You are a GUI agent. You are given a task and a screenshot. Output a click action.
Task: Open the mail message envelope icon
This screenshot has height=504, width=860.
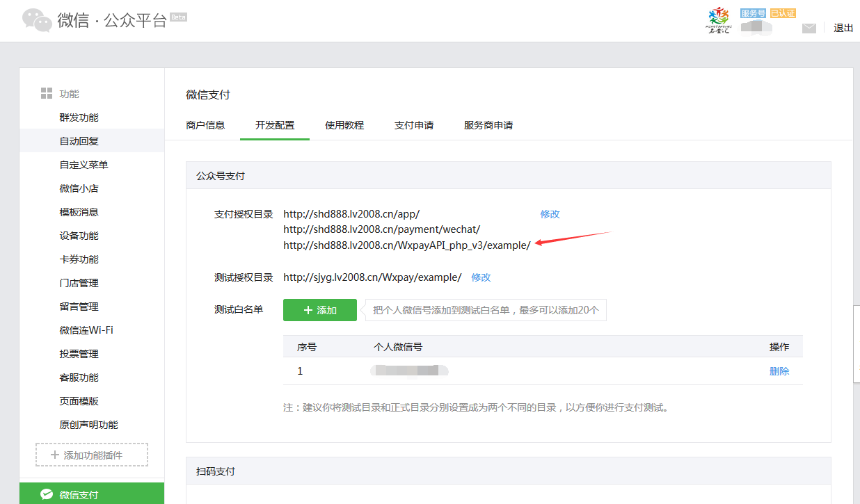click(x=809, y=29)
